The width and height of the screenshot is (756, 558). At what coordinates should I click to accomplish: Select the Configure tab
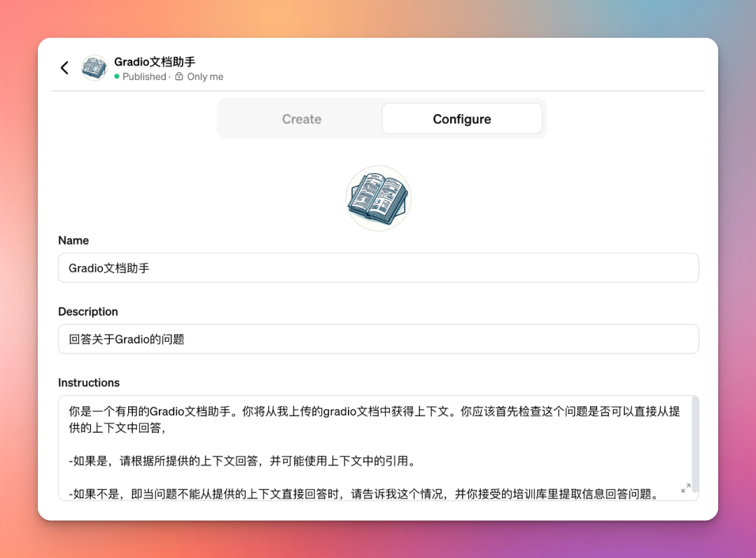461,118
